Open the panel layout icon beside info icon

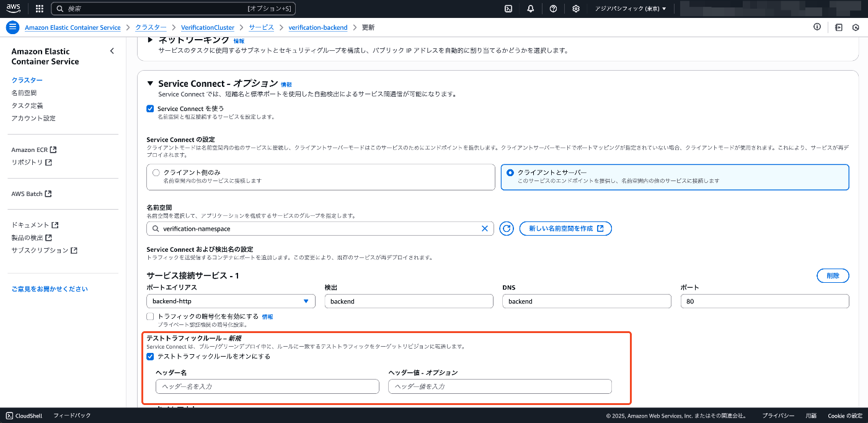838,27
